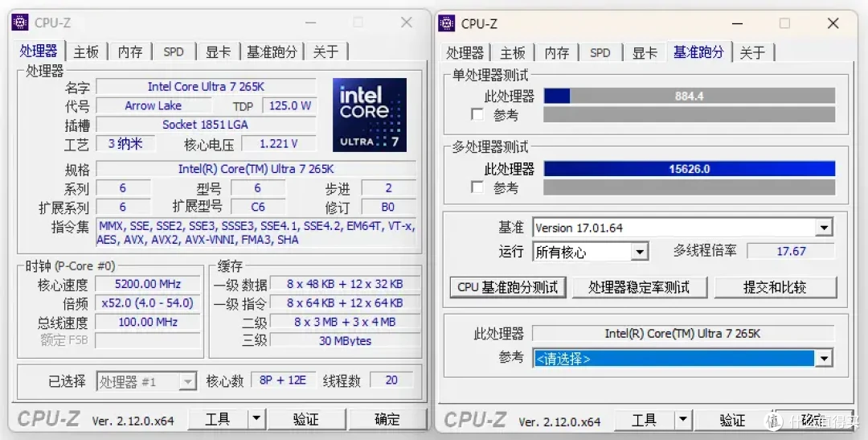Minimize the right CPU-Z window
The height and width of the screenshot is (440, 868).
[x=737, y=23]
